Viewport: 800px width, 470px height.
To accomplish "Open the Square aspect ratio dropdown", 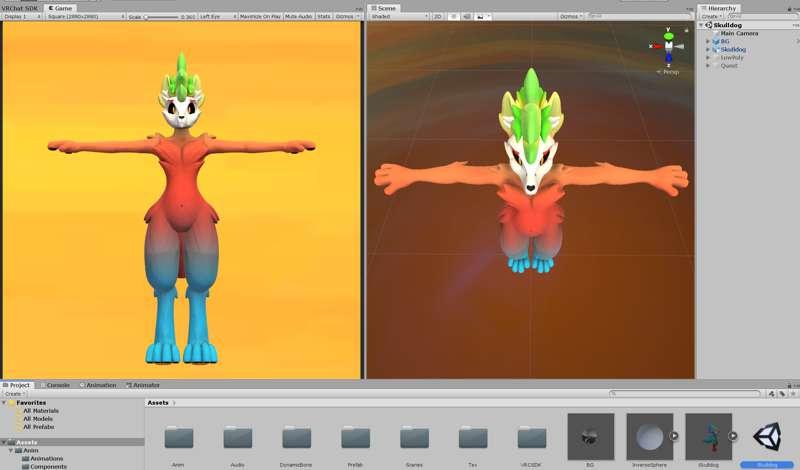I will tap(86, 16).
